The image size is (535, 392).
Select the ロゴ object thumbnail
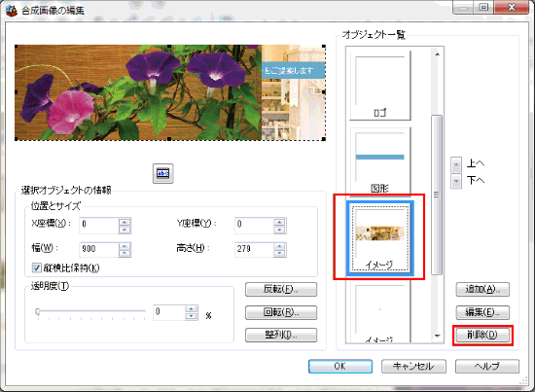tap(380, 86)
